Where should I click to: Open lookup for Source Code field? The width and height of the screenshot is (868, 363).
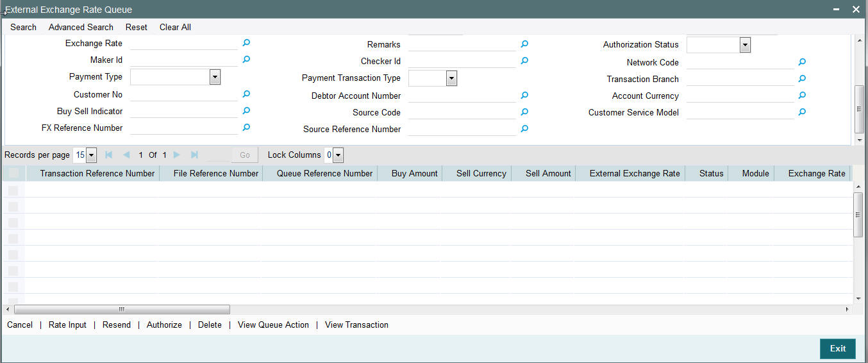(x=524, y=112)
